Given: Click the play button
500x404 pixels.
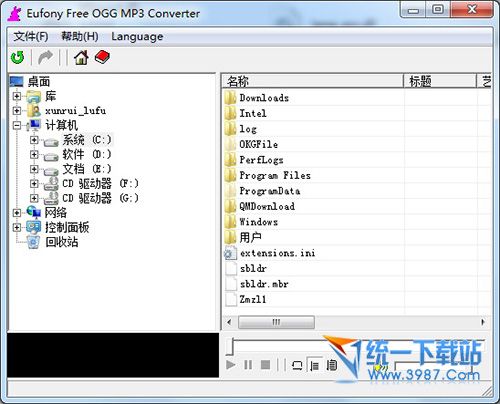Looking at the screenshot, I should (230, 365).
